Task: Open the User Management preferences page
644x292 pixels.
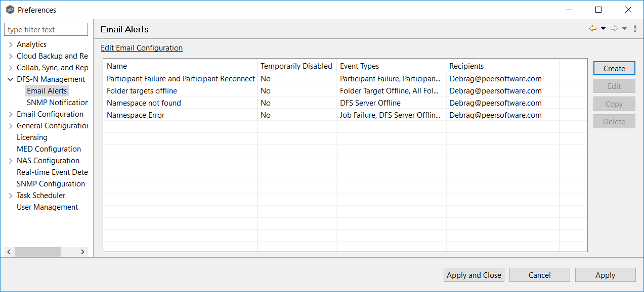Action: point(47,207)
